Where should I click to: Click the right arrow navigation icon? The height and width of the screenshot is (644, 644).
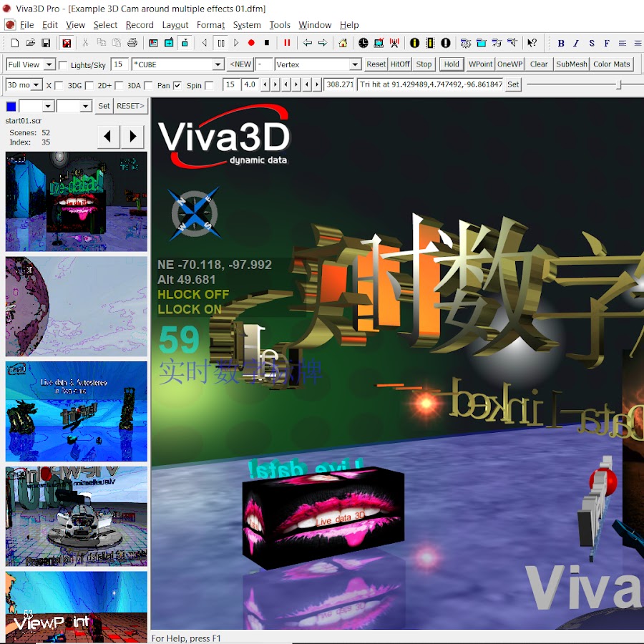(x=323, y=43)
